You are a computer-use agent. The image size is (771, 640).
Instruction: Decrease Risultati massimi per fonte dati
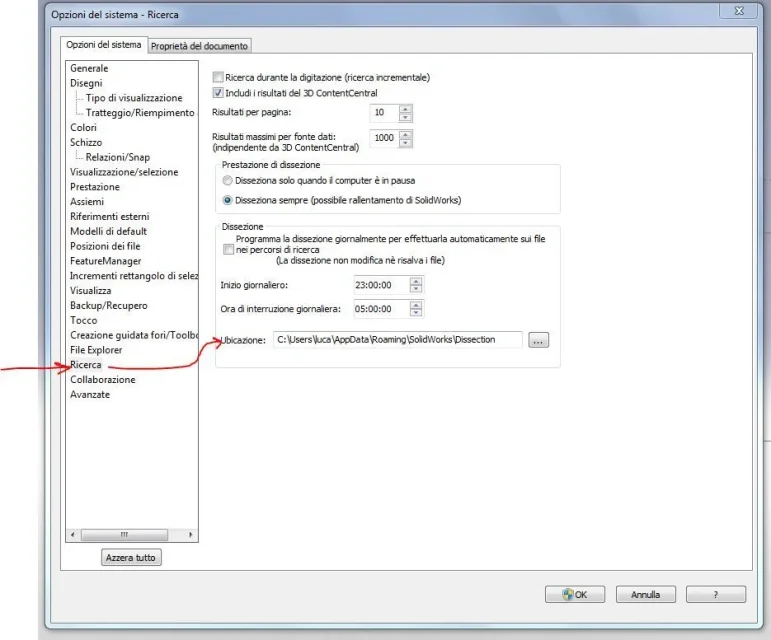406,143
